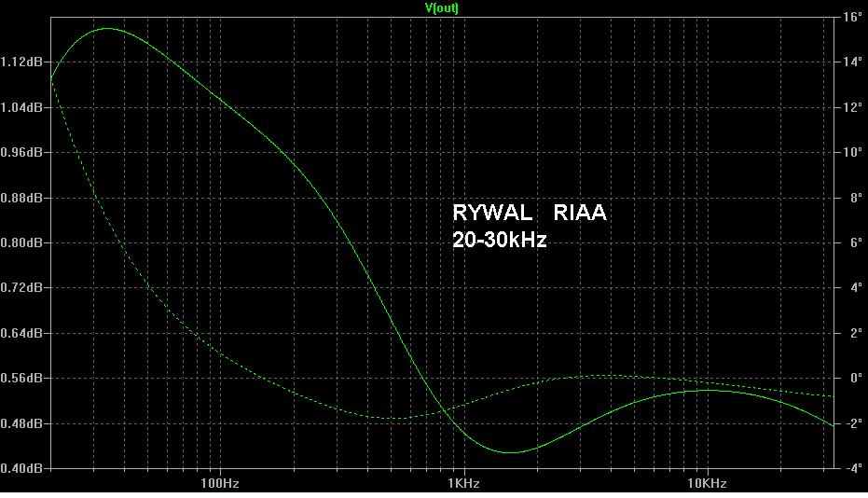Click the -2° right axis label
This screenshot has width=868, height=498.
852,423
